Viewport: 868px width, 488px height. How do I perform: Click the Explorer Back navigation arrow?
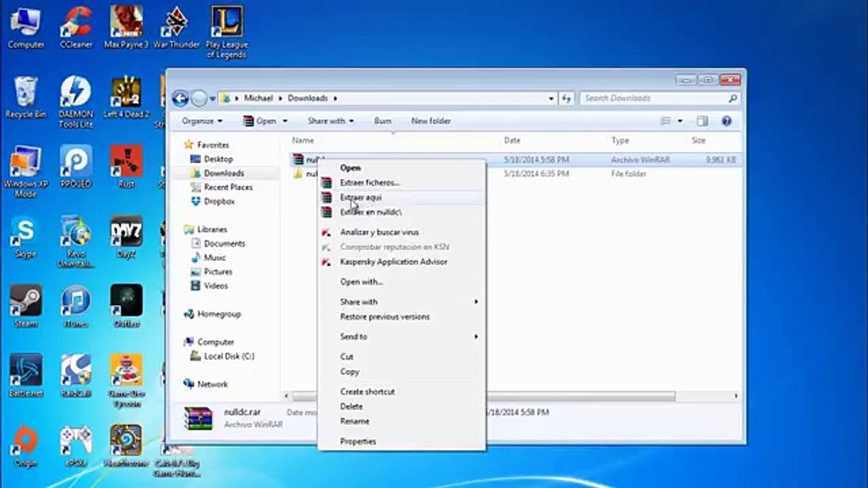click(180, 98)
